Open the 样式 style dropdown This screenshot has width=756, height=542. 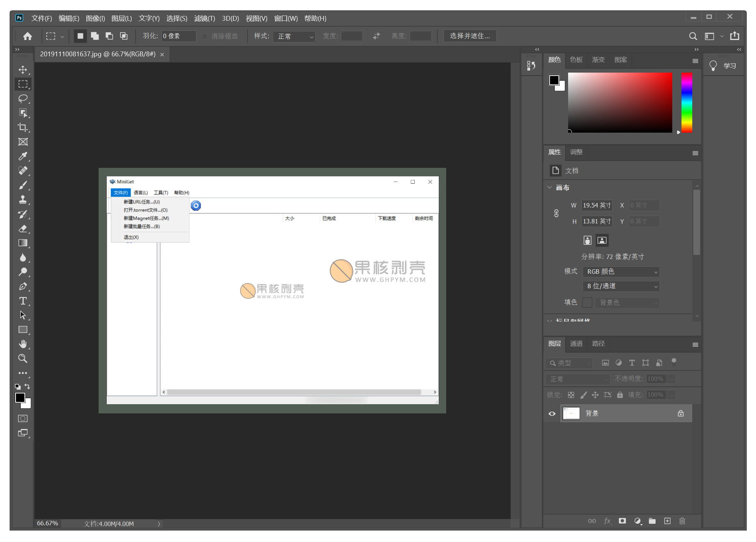(x=294, y=36)
